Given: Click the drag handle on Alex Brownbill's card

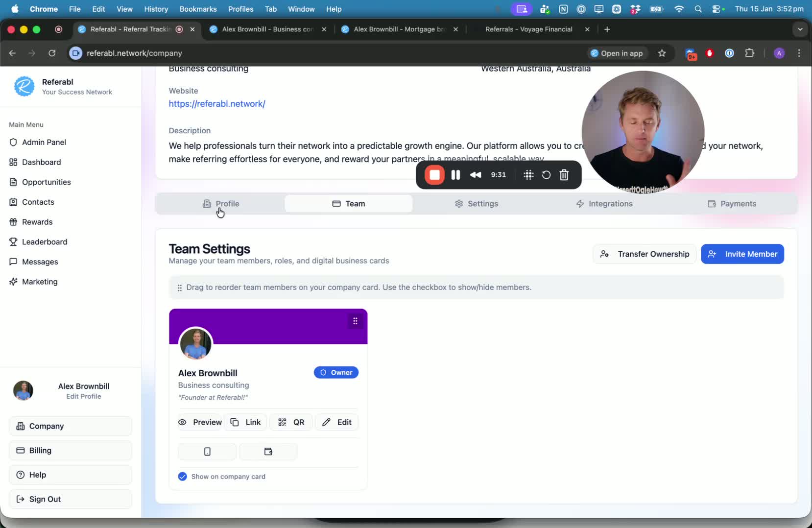Looking at the screenshot, I should [355, 321].
